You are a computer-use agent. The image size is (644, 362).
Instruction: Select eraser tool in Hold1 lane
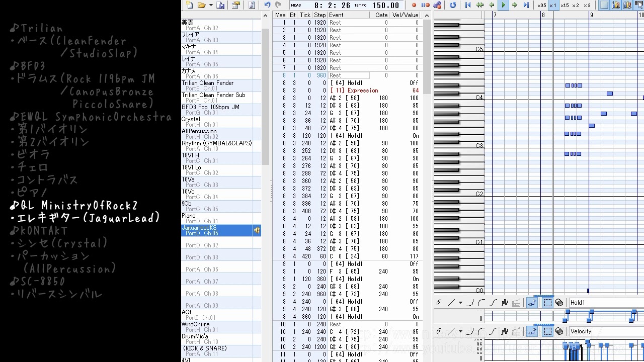(x=559, y=303)
